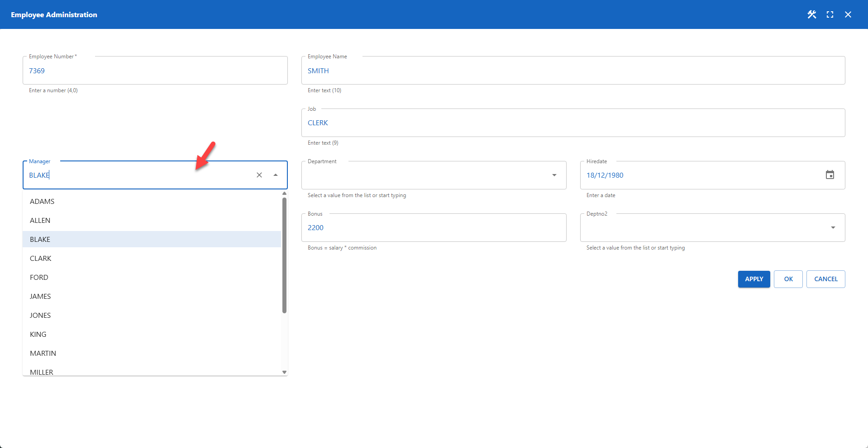This screenshot has height=448, width=868.
Task: Collapse the Manager suggestion list
Action: pos(275,175)
